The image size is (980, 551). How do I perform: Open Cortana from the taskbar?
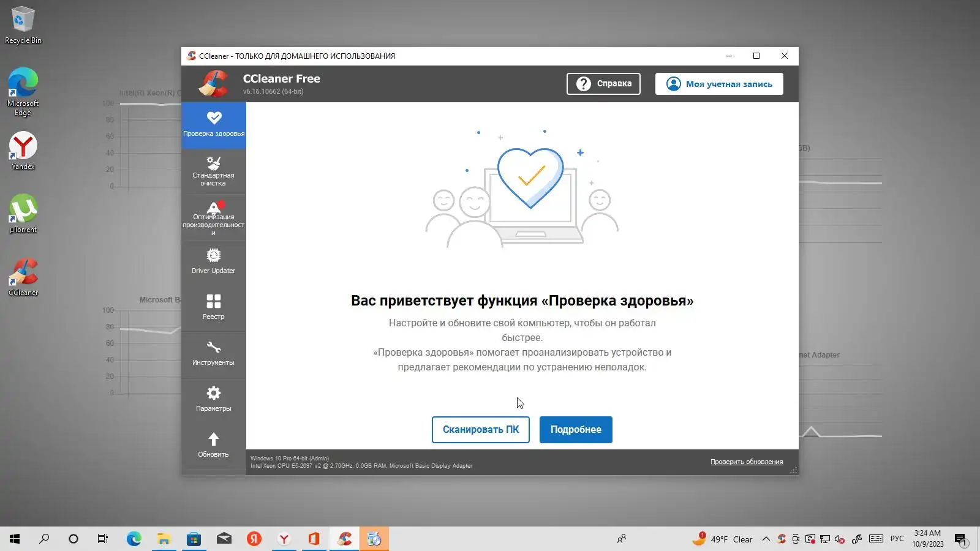[73, 539]
